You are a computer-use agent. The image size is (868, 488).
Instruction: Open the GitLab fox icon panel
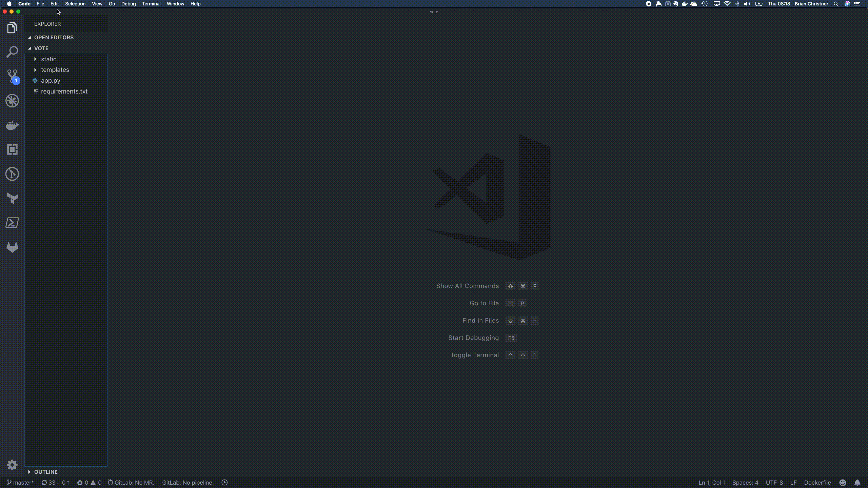(12, 247)
